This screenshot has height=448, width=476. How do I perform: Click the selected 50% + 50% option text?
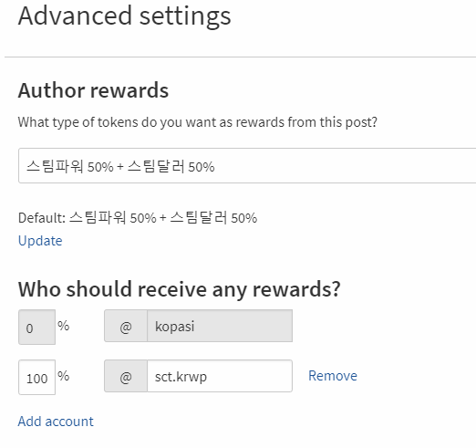tap(120, 167)
